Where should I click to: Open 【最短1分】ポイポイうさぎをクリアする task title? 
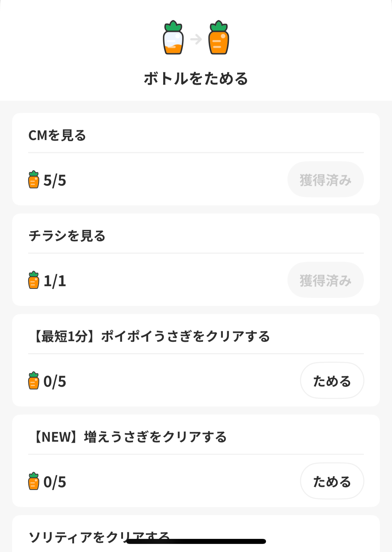[151, 336]
